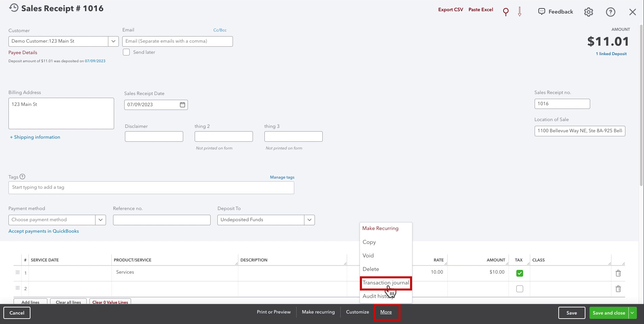Viewport: 644px width, 324px height.
Task: Open the recent transactions history icon
Action: click(x=14, y=8)
